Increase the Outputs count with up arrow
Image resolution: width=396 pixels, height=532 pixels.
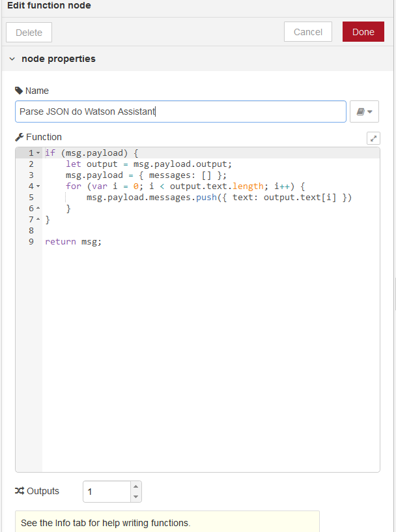[x=135, y=486]
